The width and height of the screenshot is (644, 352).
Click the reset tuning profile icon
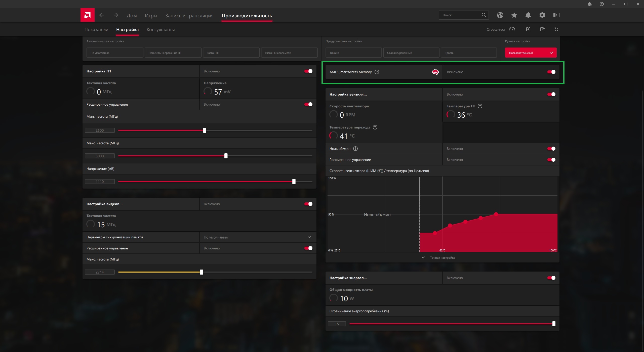pos(556,29)
